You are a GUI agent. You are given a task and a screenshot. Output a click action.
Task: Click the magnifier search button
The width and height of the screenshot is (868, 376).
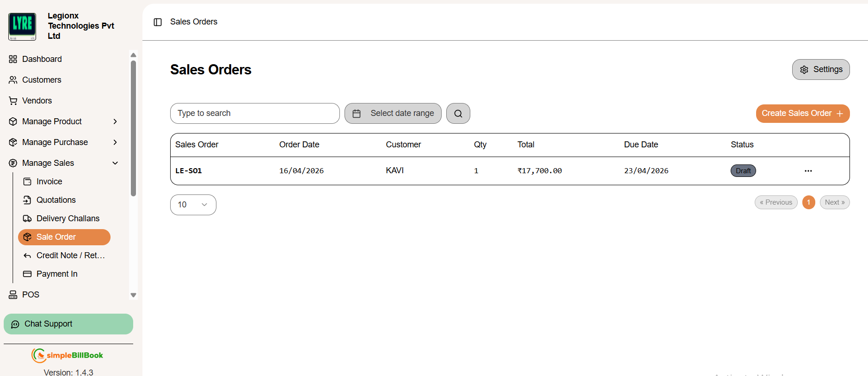(458, 114)
